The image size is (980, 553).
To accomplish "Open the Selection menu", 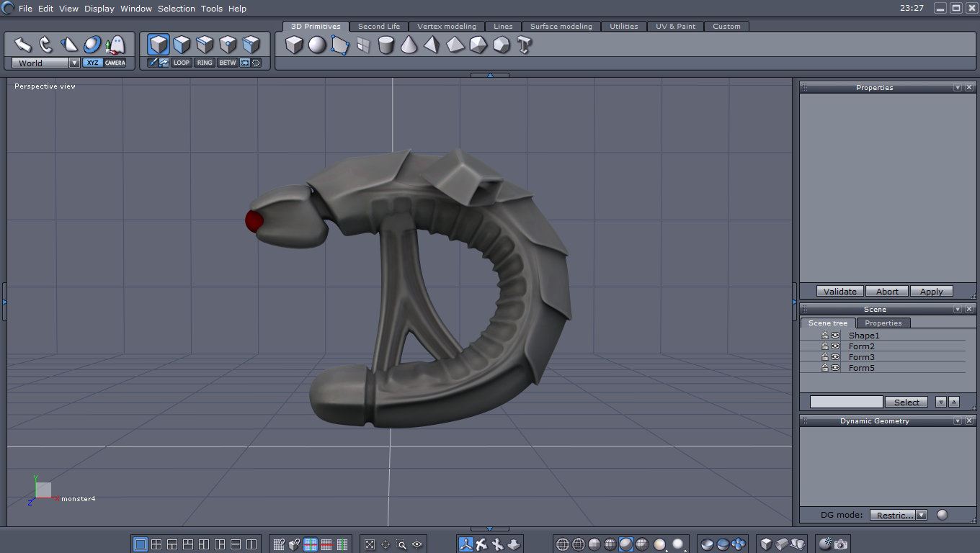I will click(x=177, y=9).
